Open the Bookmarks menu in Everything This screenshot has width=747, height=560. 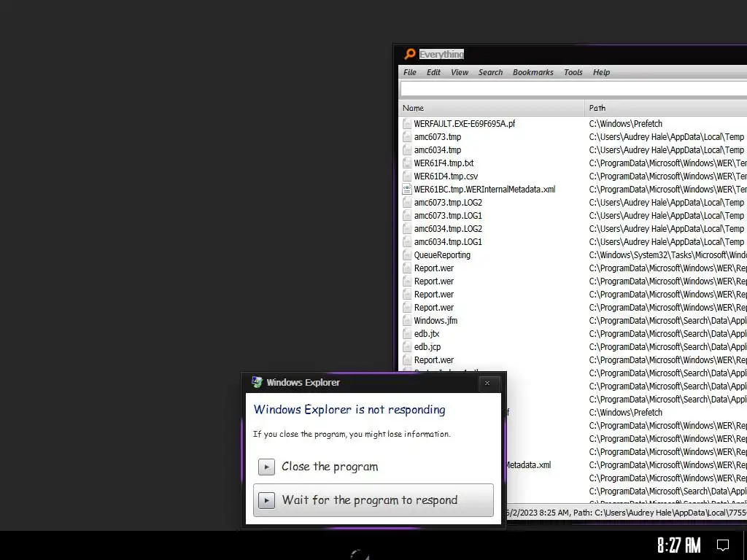point(533,72)
